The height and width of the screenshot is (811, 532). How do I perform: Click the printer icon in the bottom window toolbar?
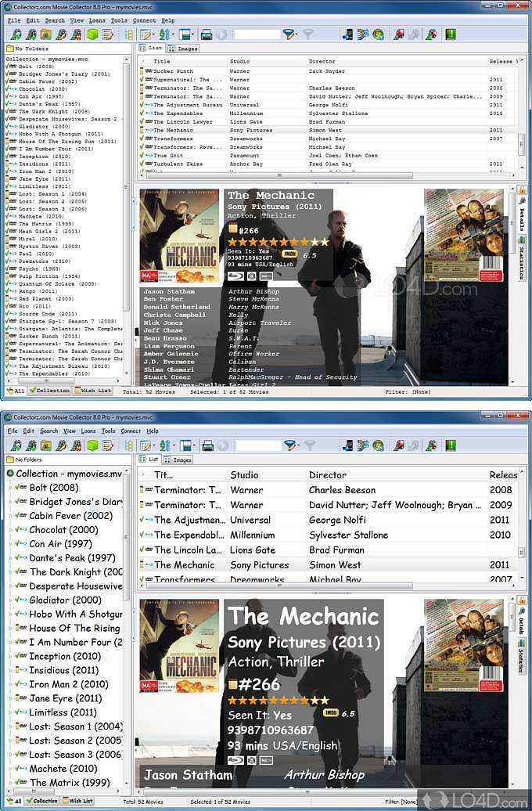[207, 445]
